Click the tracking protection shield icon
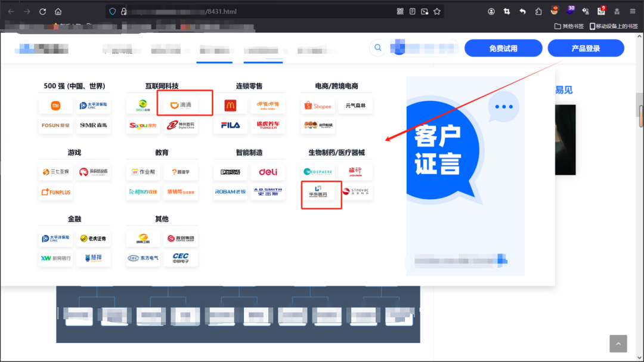 pos(113,11)
